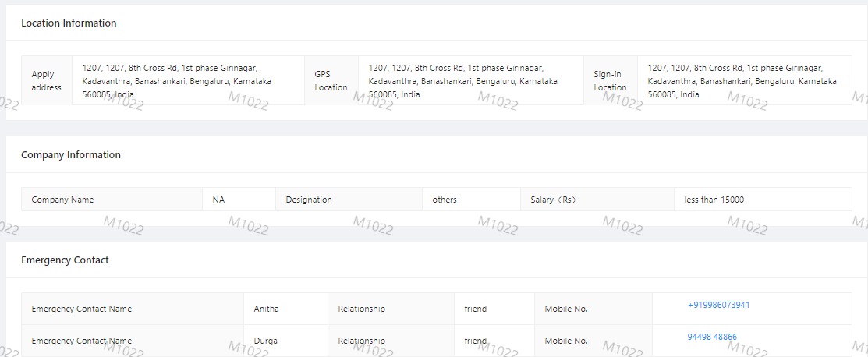The height and width of the screenshot is (357, 868).
Task: Click the Salary (Rs) label cell
Action: 553,200
